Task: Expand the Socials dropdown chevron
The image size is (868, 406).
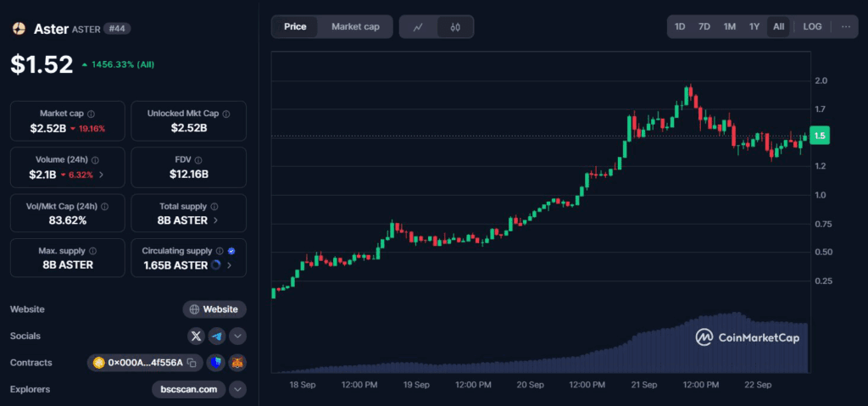Action: [237, 336]
